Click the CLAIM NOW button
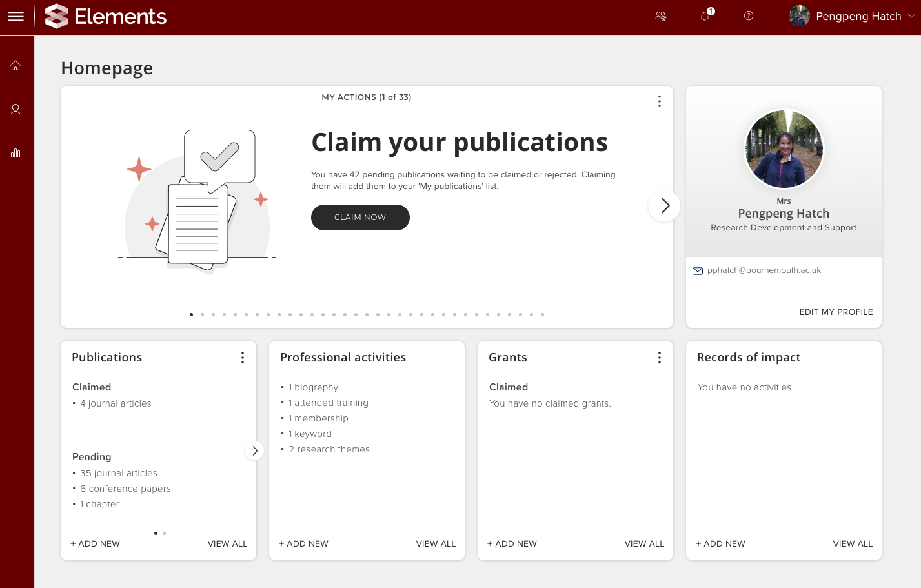 (360, 218)
